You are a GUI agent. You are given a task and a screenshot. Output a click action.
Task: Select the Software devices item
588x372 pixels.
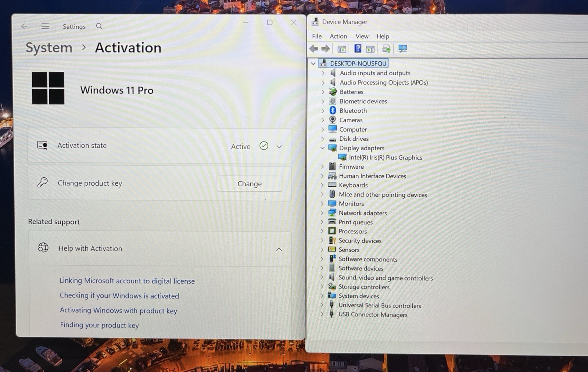tap(361, 268)
